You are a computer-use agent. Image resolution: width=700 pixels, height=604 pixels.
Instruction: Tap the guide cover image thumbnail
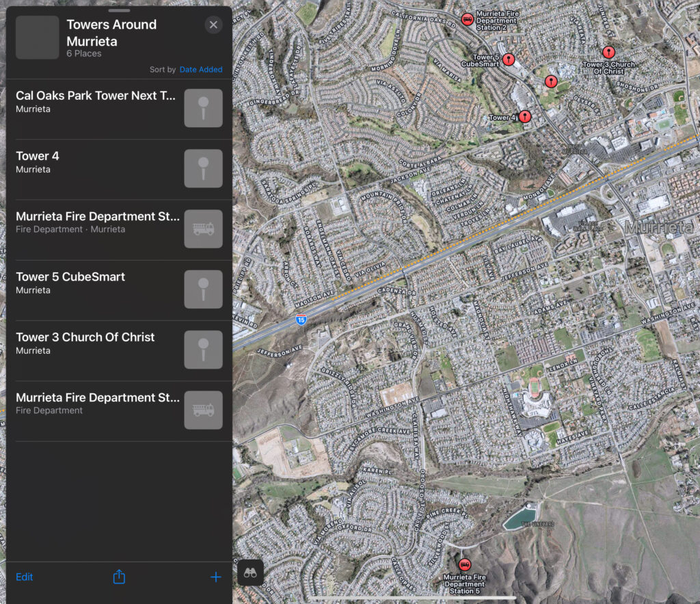(x=37, y=38)
